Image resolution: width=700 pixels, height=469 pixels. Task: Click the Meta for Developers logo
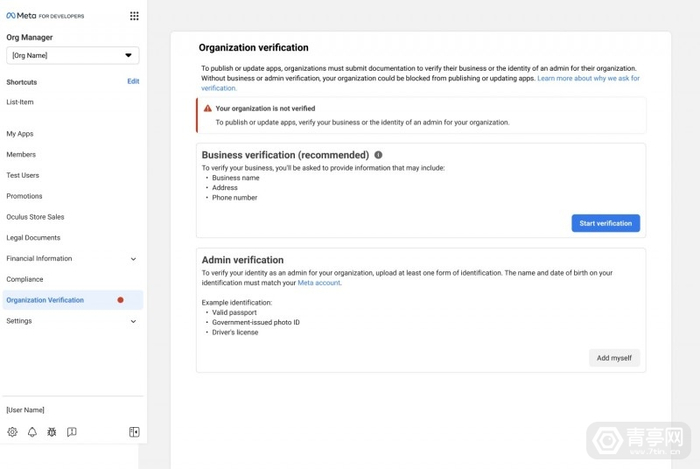(45, 16)
